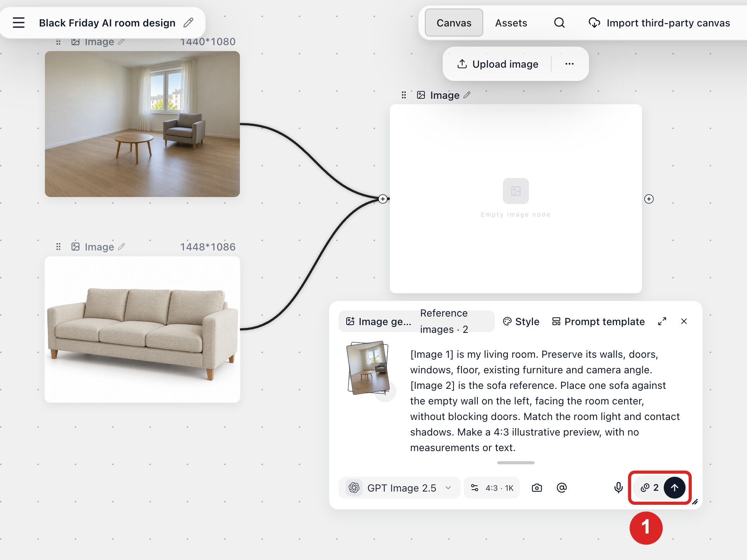Screen dimensions: 747x560
Task: Submit the prompt with the arrow button
Action: 674,488
